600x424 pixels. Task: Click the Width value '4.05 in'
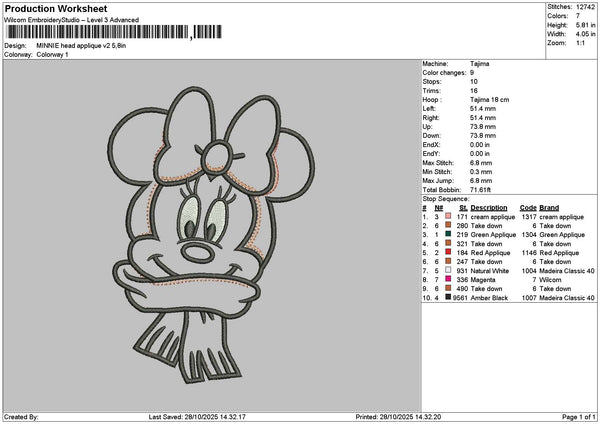coord(585,34)
